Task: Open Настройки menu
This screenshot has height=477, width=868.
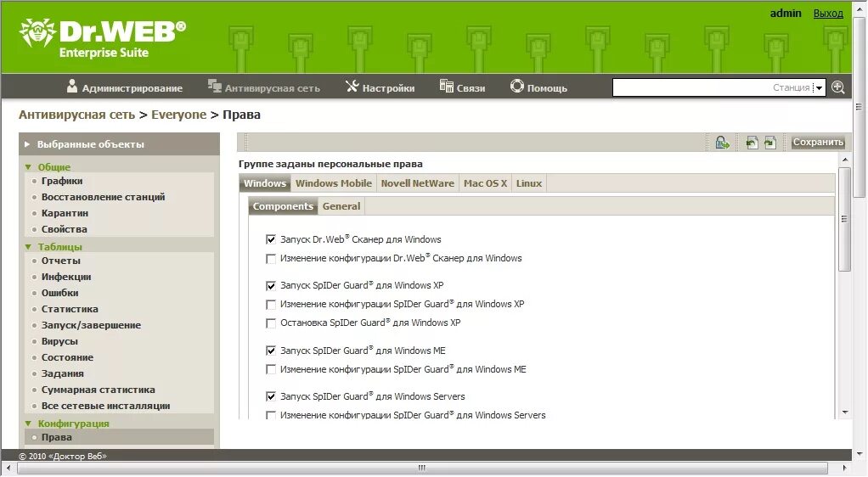Action: pos(388,88)
